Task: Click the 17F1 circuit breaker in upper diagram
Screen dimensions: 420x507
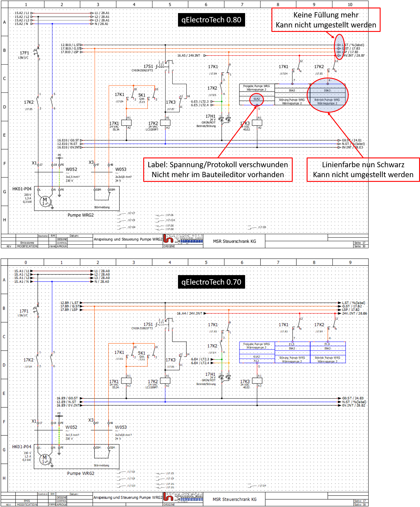Action: pyautogui.click(x=37, y=52)
